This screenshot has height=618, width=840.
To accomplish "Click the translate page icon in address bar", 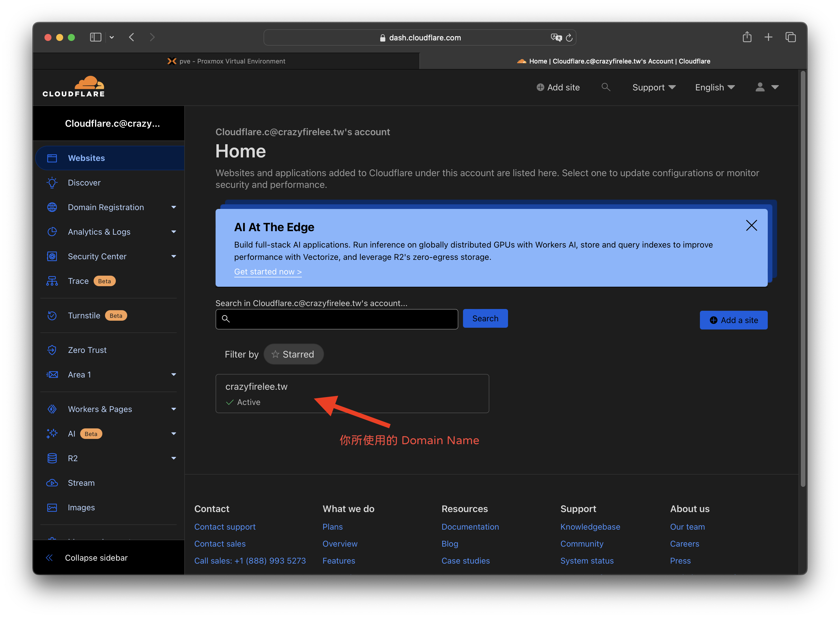I will click(556, 37).
